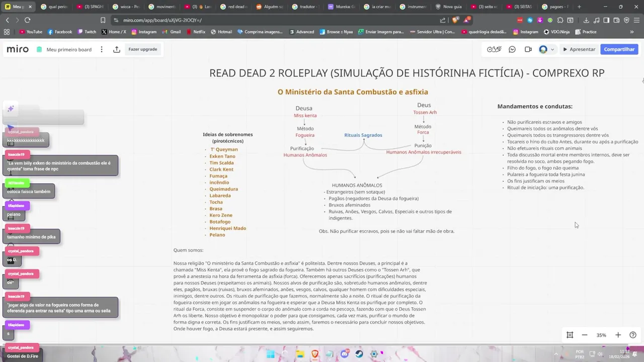Open the Twitch bookmark
Screen dimensions: 644x362
point(87,32)
